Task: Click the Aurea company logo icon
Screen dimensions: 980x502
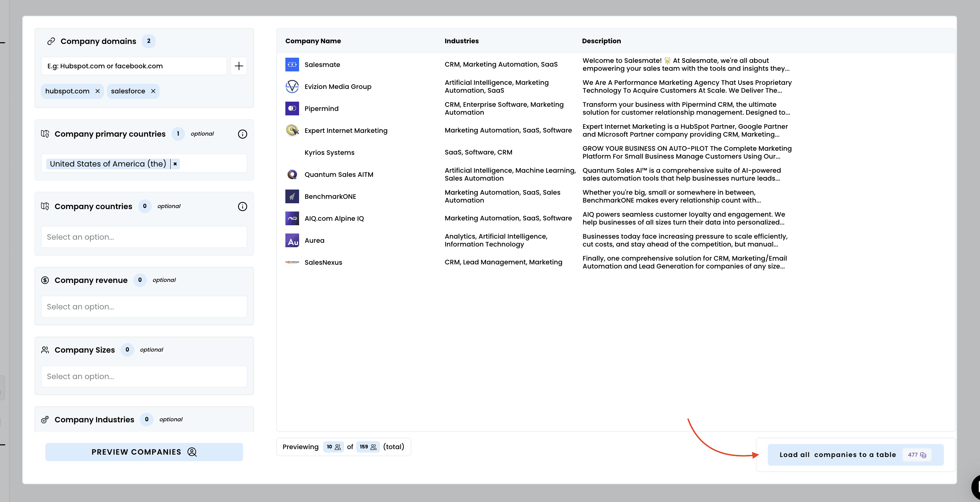Action: [x=292, y=240]
